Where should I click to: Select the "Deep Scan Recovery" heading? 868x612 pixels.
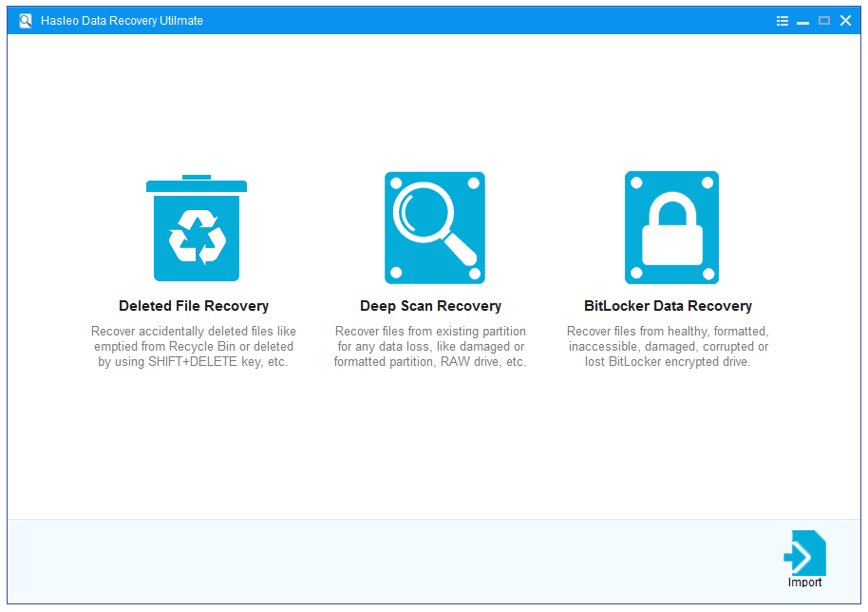tap(431, 306)
